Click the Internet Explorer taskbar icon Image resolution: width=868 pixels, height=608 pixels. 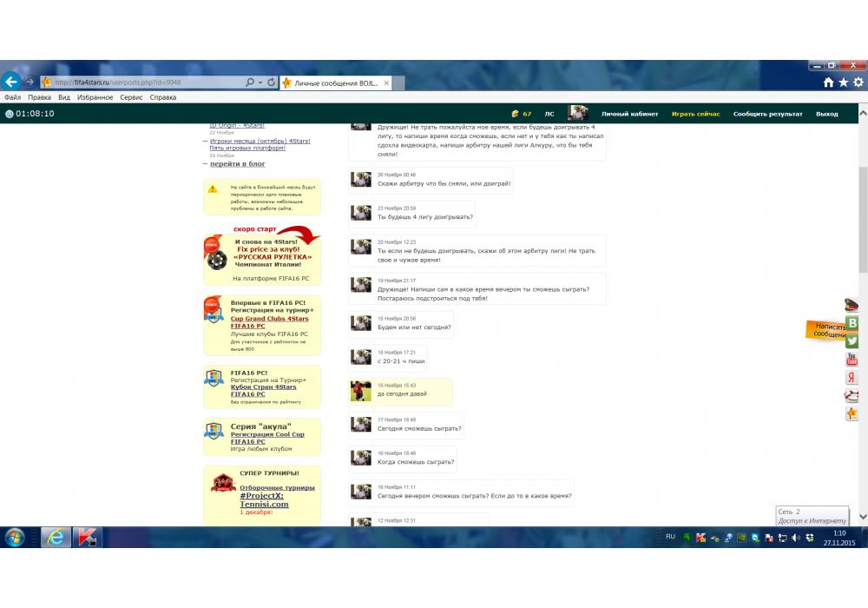click(x=55, y=538)
